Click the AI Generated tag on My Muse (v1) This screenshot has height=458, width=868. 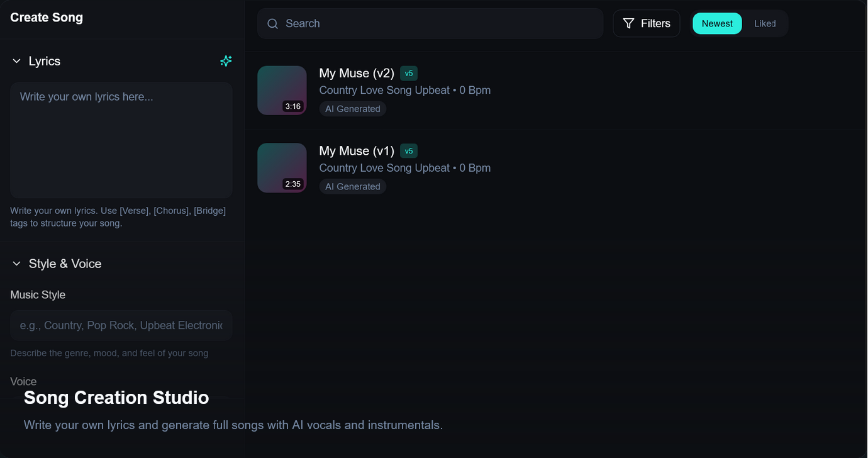coord(353,187)
